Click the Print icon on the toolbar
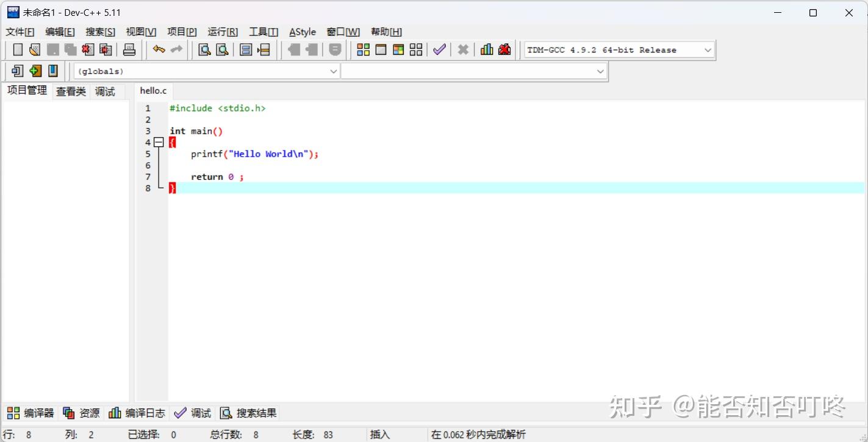 [x=129, y=49]
